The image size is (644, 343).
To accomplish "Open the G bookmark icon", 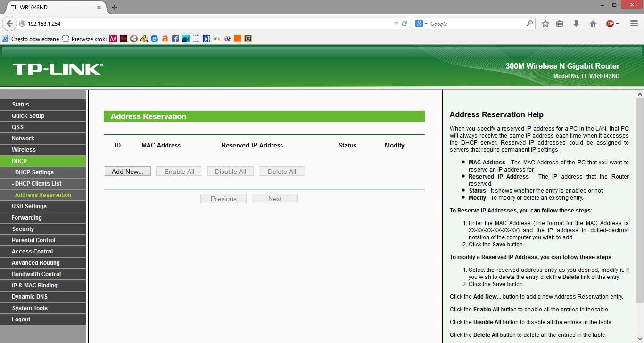I will (x=248, y=39).
